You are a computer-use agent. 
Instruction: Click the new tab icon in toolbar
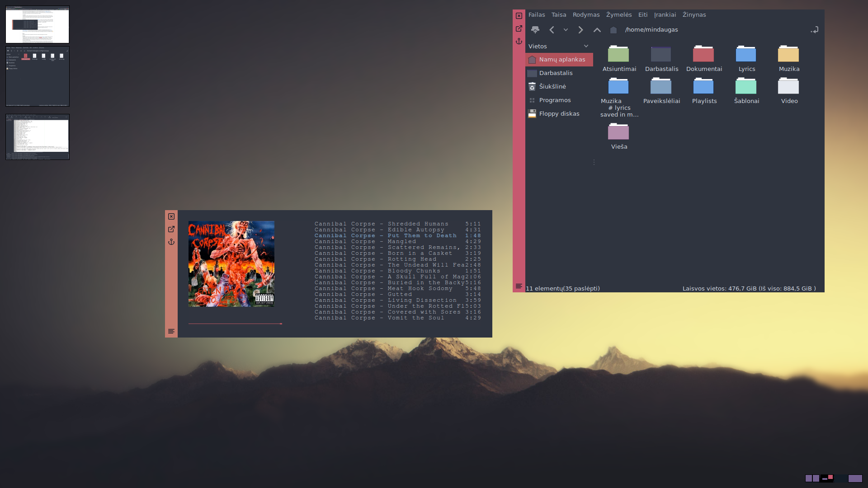pos(535,30)
